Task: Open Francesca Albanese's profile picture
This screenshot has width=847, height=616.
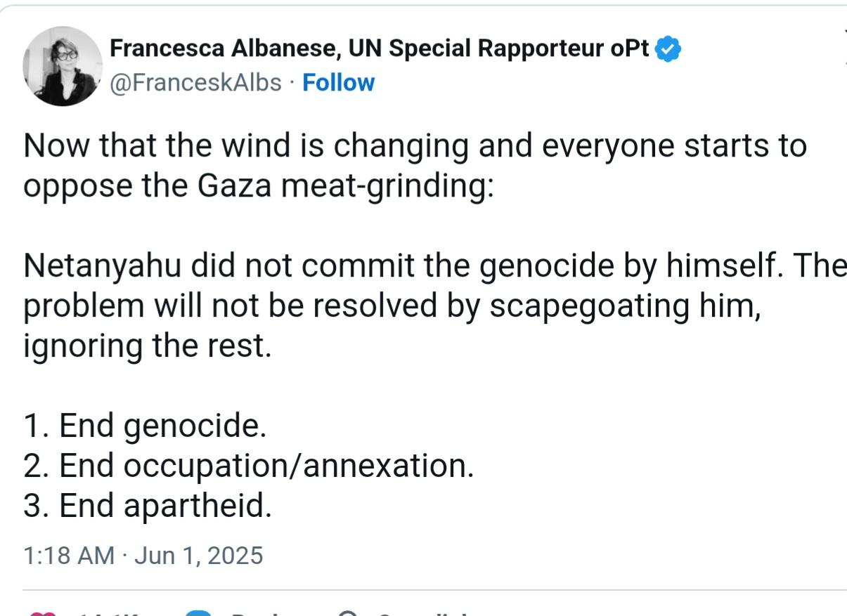Action: click(63, 66)
